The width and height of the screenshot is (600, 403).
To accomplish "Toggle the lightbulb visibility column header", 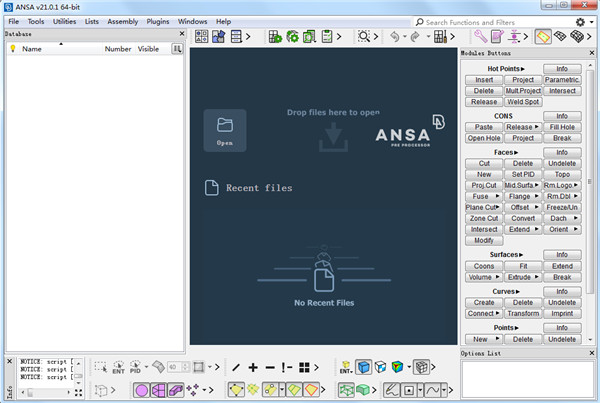I will click(x=12, y=48).
